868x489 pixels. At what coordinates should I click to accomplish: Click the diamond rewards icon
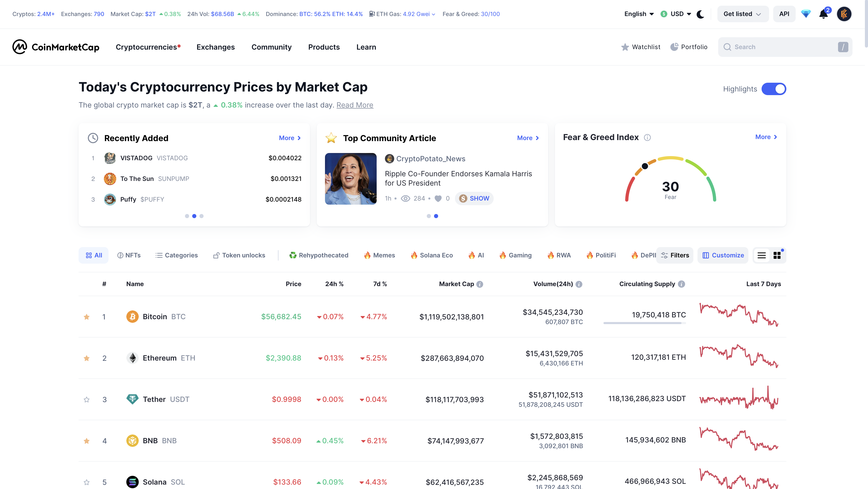[x=806, y=14]
